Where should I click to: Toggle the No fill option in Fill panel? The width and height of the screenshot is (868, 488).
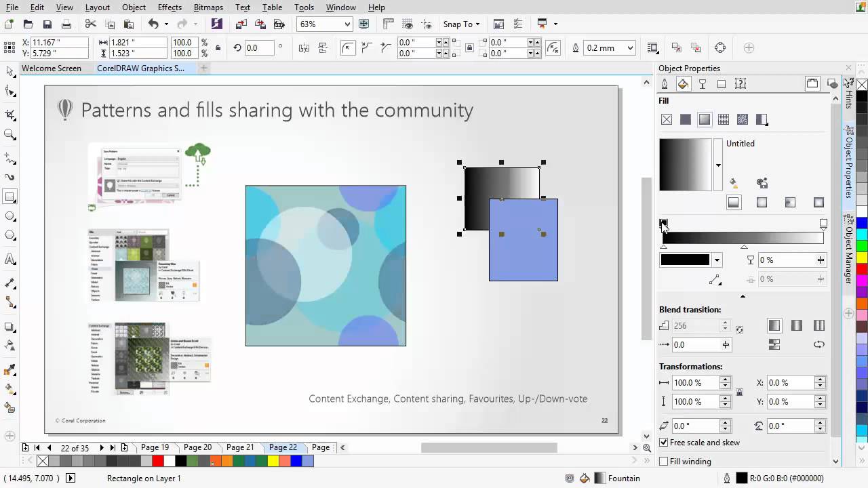click(667, 120)
